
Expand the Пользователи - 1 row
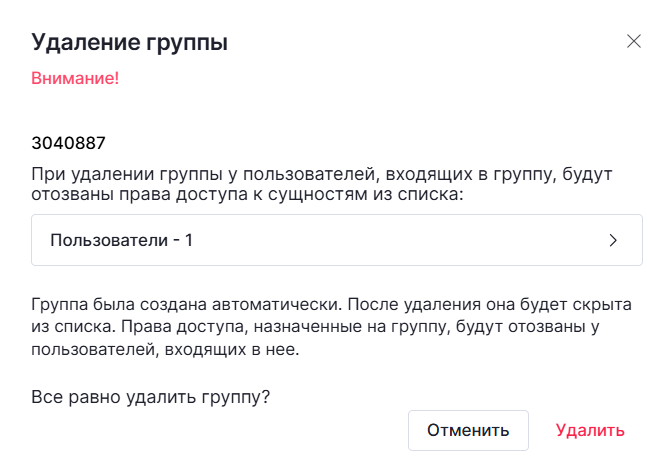(x=336, y=240)
